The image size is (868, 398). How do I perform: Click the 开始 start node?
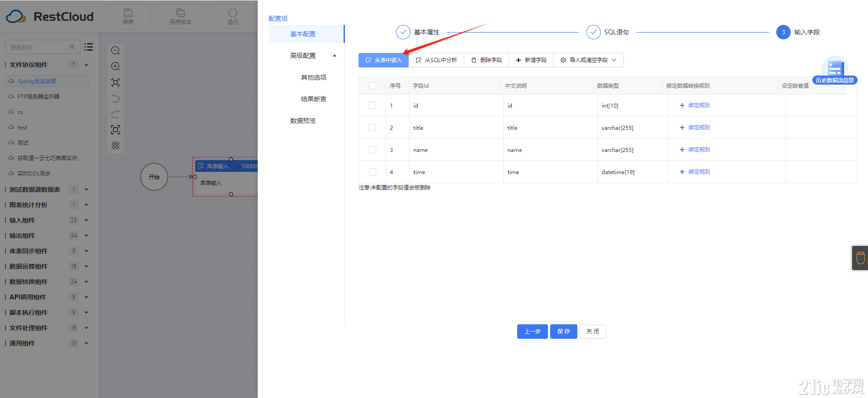154,177
